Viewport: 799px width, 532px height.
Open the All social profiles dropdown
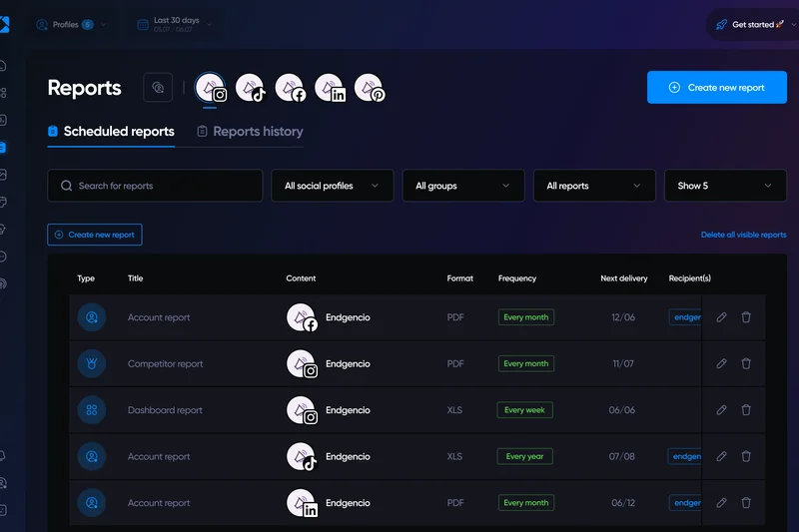pyautogui.click(x=333, y=186)
